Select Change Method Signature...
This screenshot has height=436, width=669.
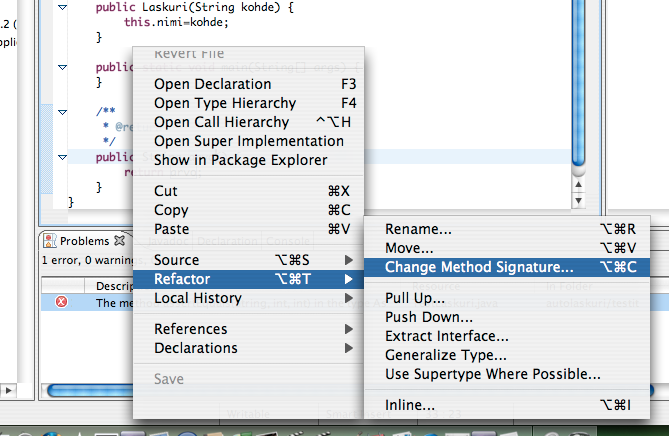click(x=507, y=267)
